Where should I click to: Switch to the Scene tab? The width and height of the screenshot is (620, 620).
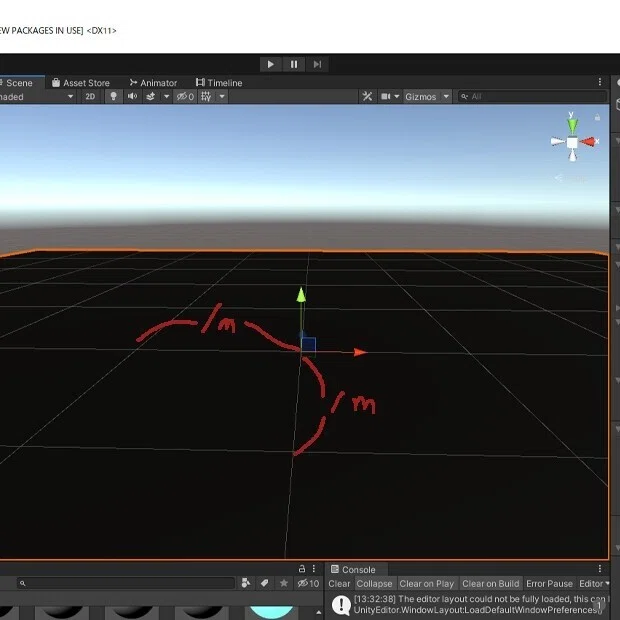[19, 83]
